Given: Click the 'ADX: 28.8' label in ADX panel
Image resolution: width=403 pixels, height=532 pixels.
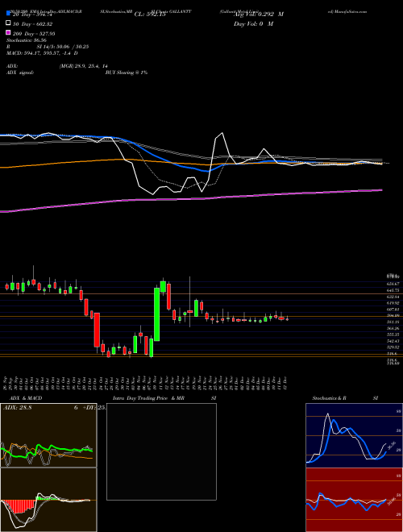Looking at the screenshot, I should pyautogui.click(x=17, y=408).
